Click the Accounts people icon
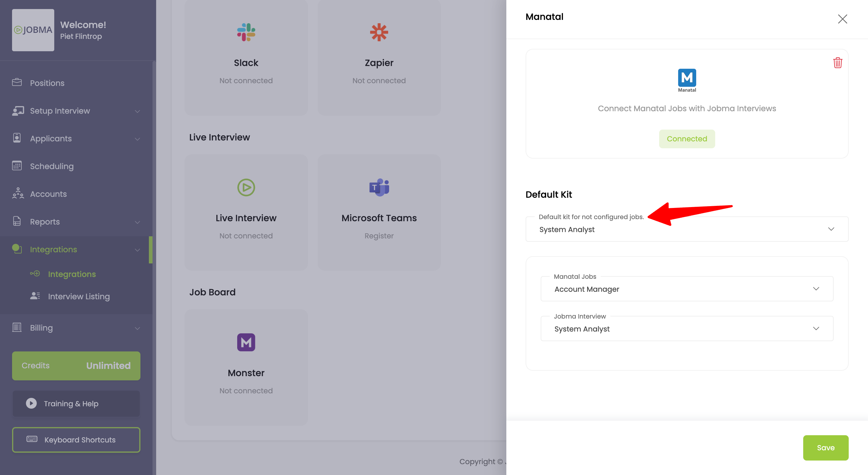Screen dimensions: 868x475 pos(18,193)
